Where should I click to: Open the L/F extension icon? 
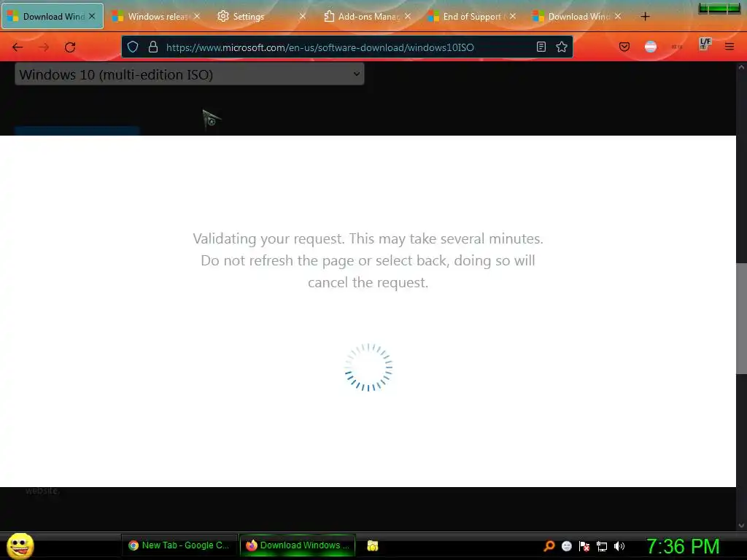coord(705,44)
